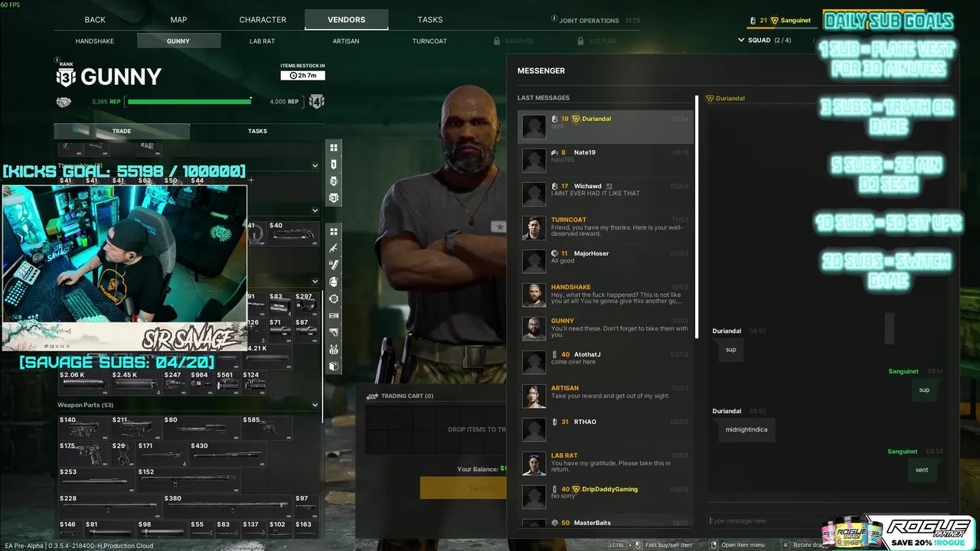Click the handshake reputation icon
The height and width of the screenshot is (551, 980).
tap(64, 101)
